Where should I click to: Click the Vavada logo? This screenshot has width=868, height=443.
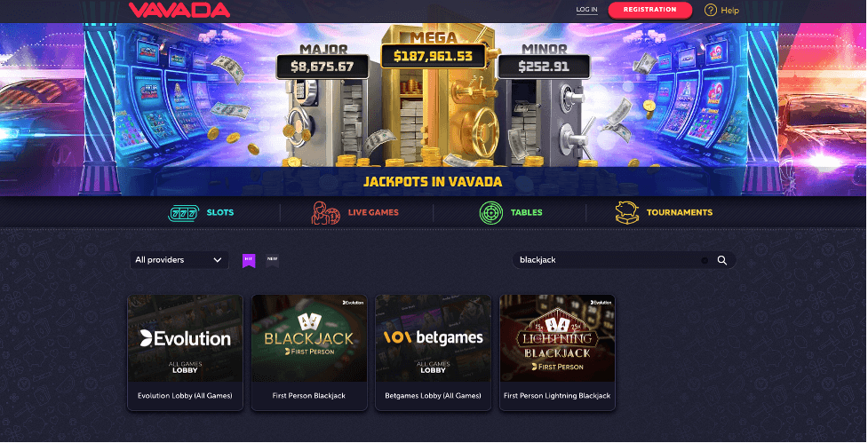(x=179, y=10)
